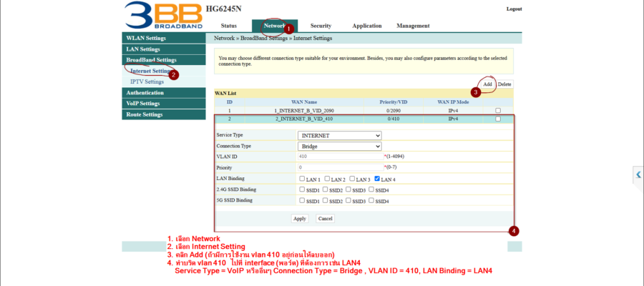Check SSID1 under 2.4G SSID Binding

[x=302, y=189]
